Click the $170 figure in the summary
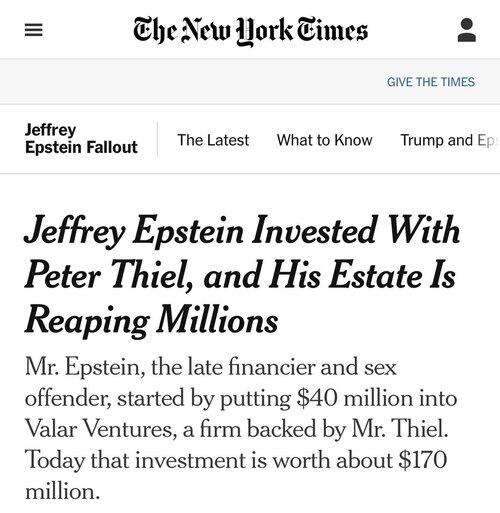Viewport: 500px width, 513px height. point(423,460)
